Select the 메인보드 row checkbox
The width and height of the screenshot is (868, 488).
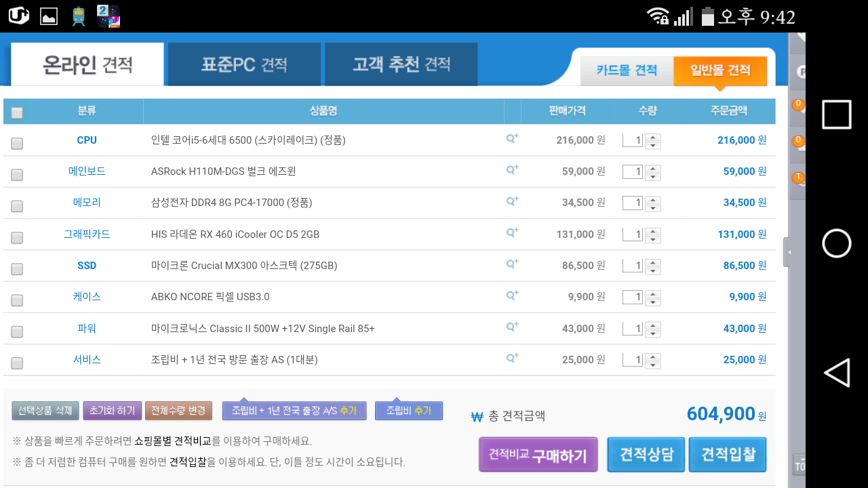[17, 175]
